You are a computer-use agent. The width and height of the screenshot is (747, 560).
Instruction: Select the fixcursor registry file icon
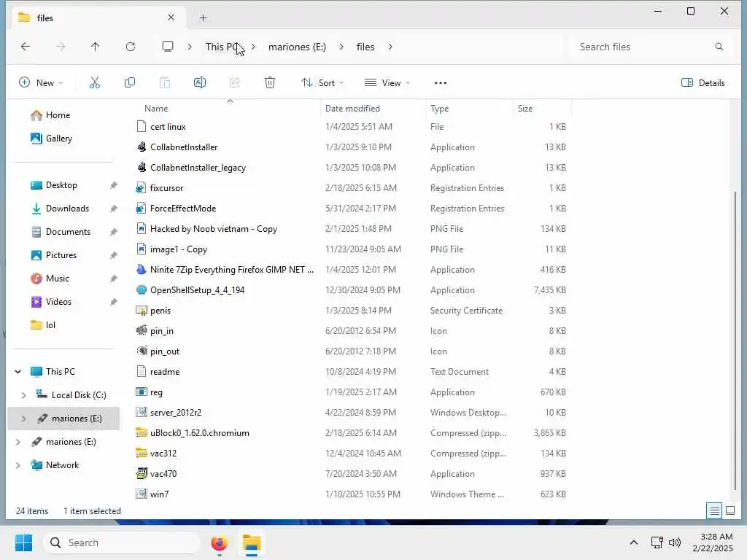point(141,188)
